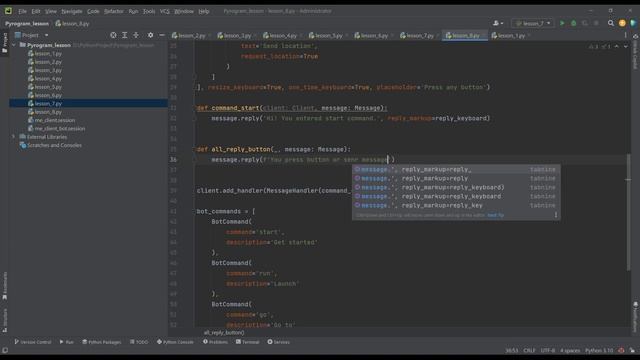Image resolution: width=640 pixels, height=360 pixels.
Task: Choose completion suggestion ending reply_keyboard)
Action: tap(456, 187)
